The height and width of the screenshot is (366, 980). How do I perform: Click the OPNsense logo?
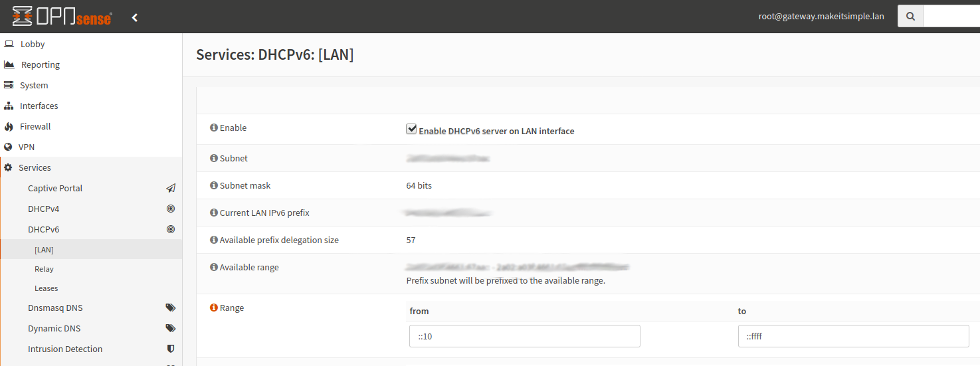(x=62, y=17)
